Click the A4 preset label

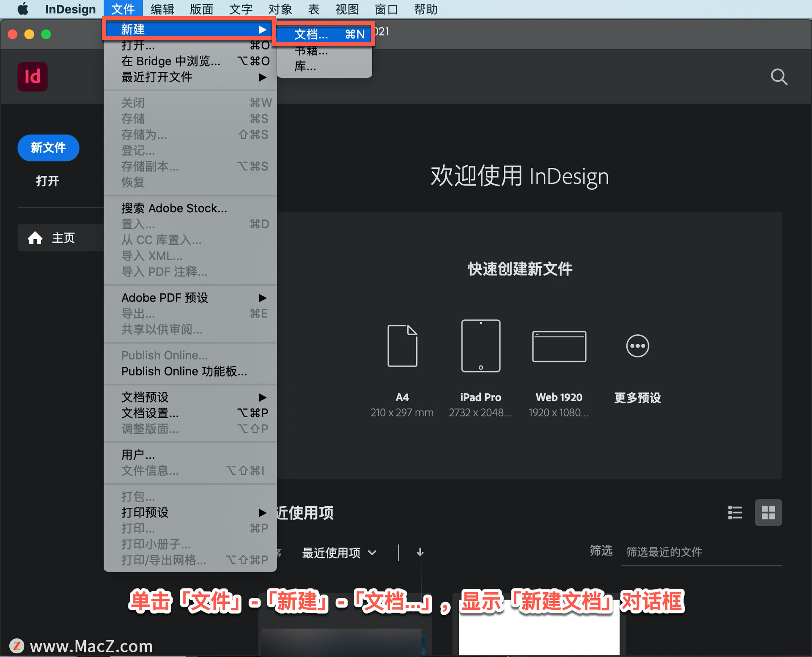coord(402,397)
